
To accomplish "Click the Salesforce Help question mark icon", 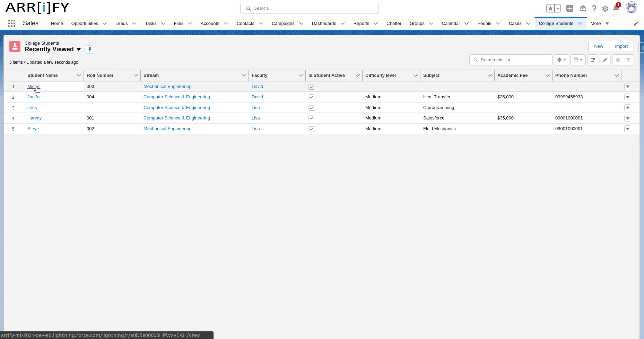I will click(x=594, y=8).
